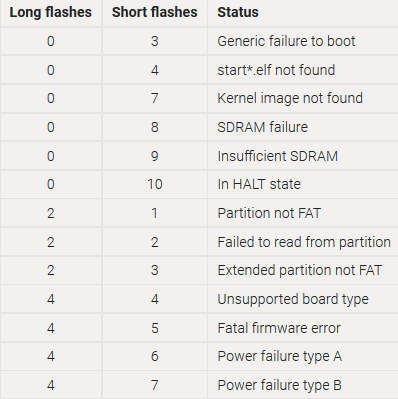Select the Generic failure to boot cell
398x399 pixels.
(286, 41)
